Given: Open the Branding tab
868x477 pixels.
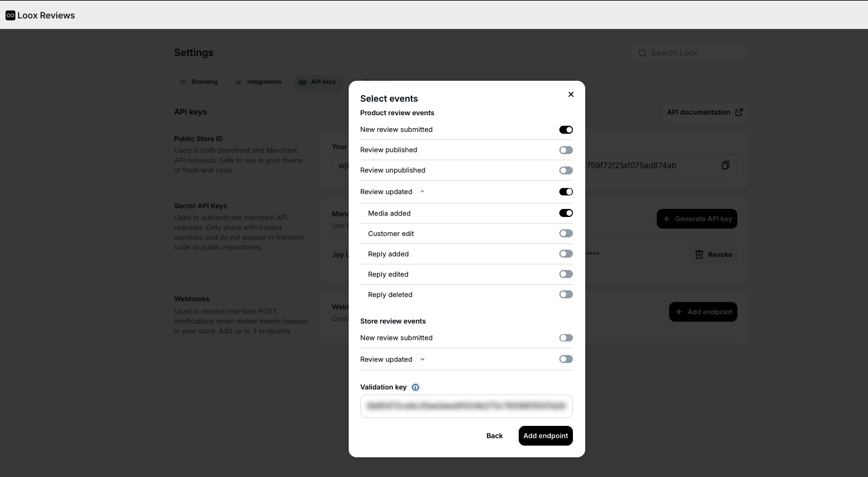Looking at the screenshot, I should pos(198,82).
